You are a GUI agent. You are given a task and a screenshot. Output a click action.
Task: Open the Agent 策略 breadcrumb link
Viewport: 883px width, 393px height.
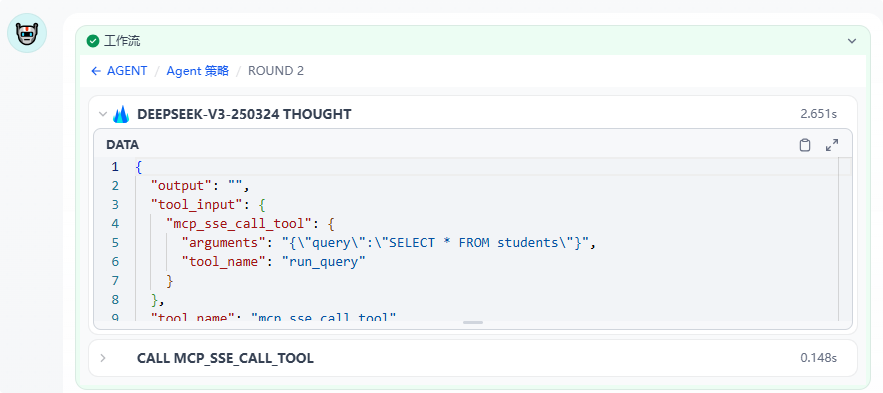(198, 71)
